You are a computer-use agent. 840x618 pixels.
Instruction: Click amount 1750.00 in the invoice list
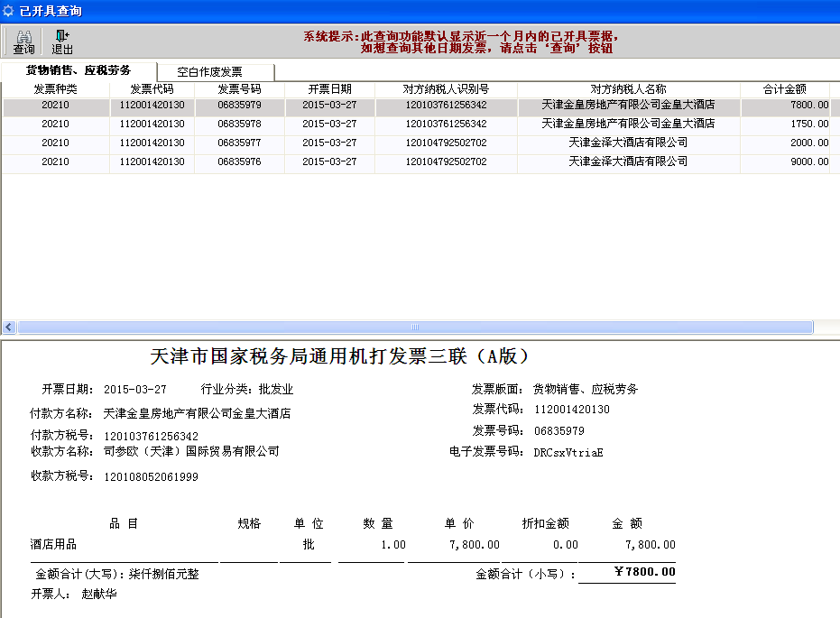[x=809, y=124]
